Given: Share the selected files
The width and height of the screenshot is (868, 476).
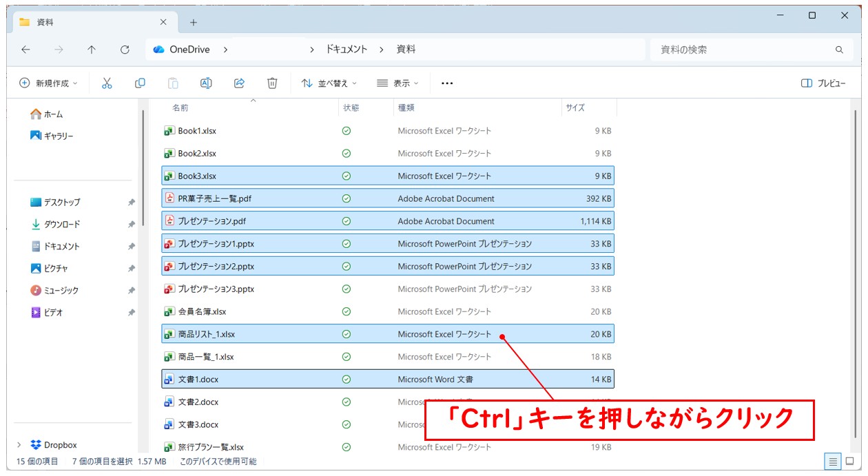Looking at the screenshot, I should tap(238, 83).
